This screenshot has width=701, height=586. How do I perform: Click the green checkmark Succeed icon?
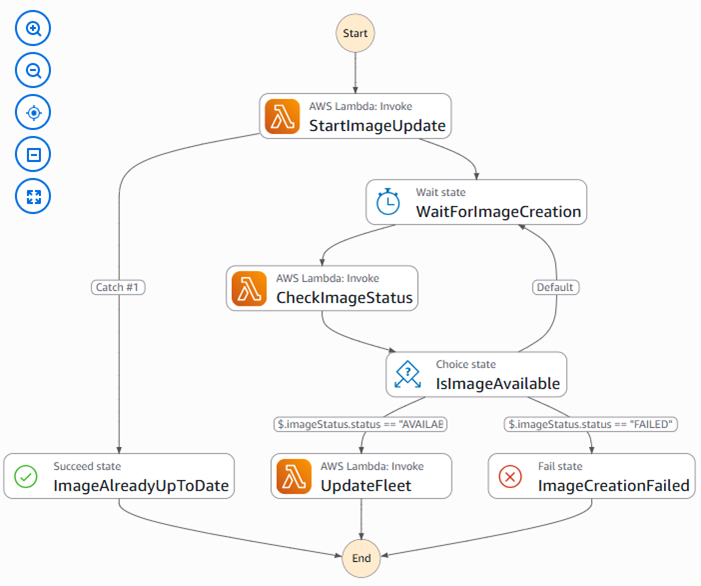pos(27,477)
